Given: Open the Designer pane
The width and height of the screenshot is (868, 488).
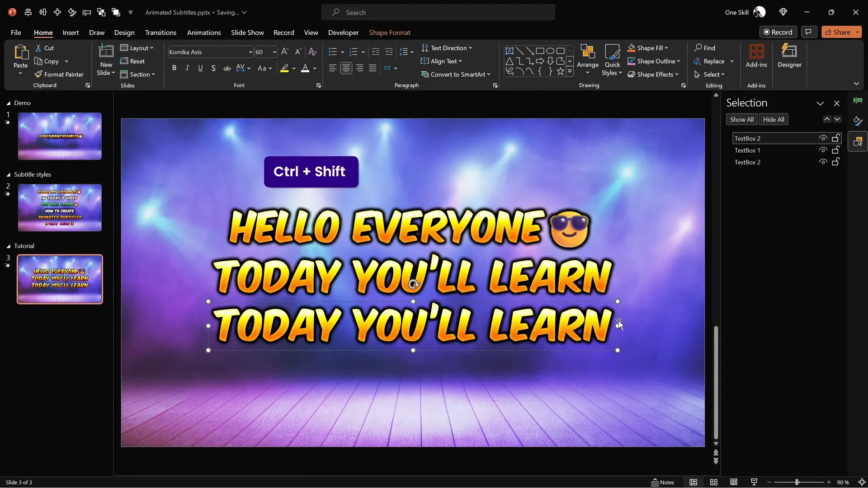Looking at the screenshot, I should [x=789, y=56].
